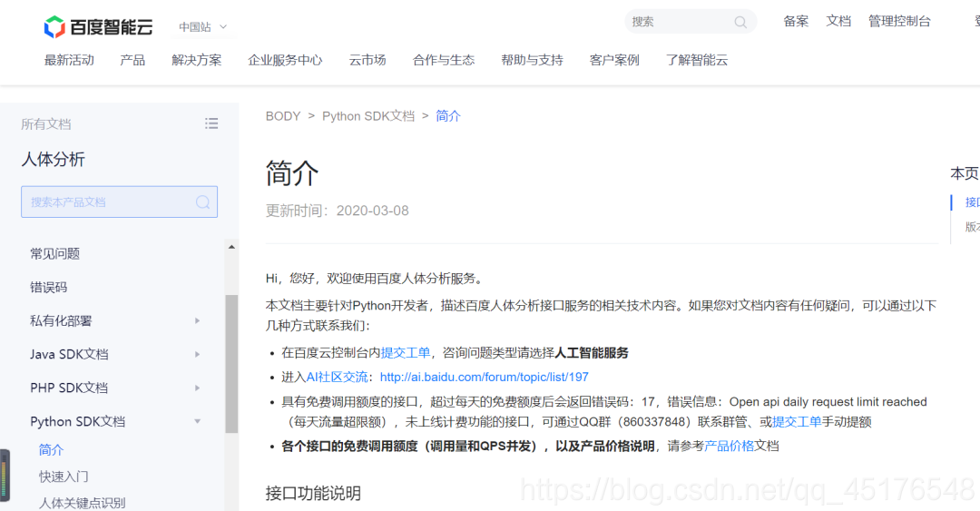Open the 了解智能云 menu
Viewport: 980px width, 511px height.
click(x=697, y=60)
